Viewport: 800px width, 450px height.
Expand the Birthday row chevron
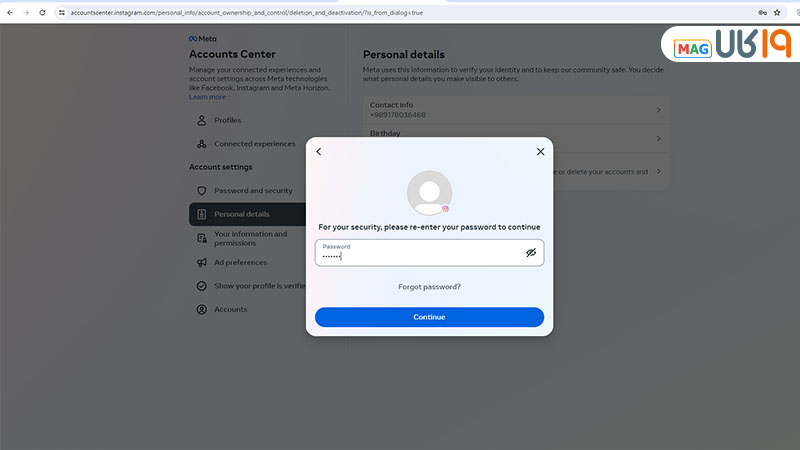[658, 138]
